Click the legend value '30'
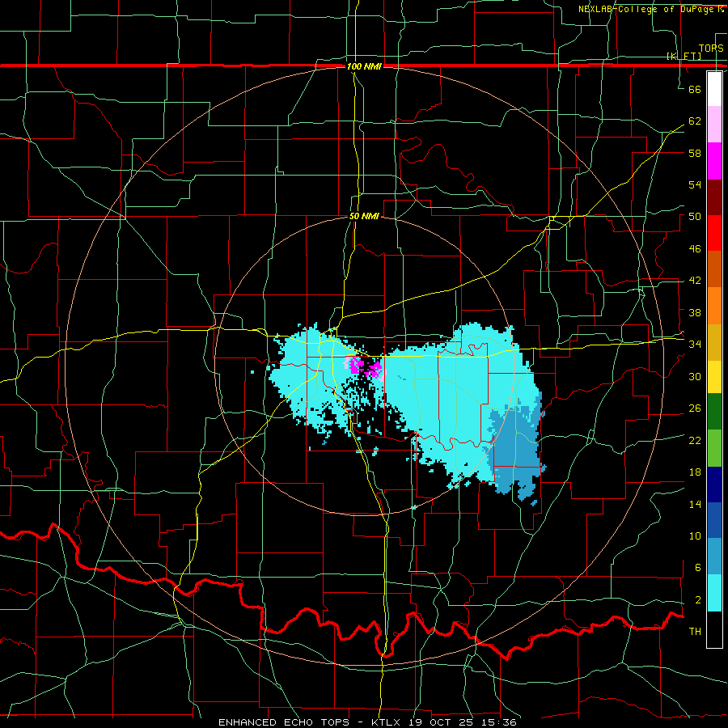This screenshot has height=728, width=728. coord(695,376)
